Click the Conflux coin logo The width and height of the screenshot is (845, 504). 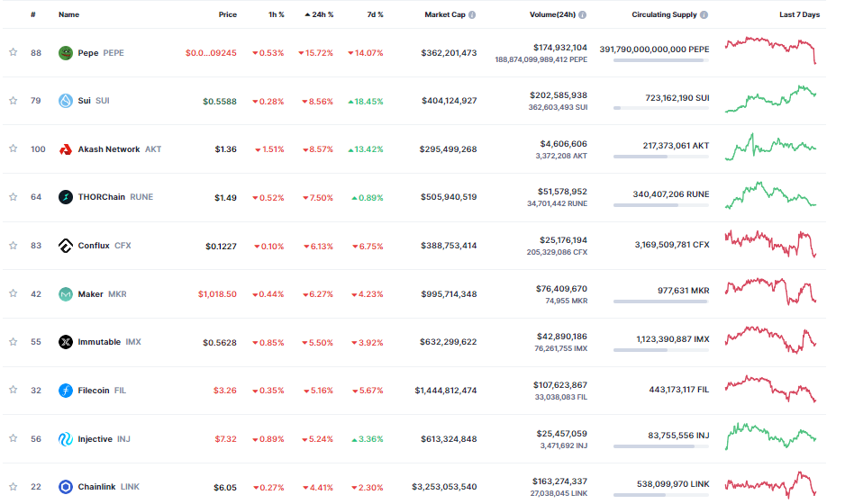click(x=66, y=246)
